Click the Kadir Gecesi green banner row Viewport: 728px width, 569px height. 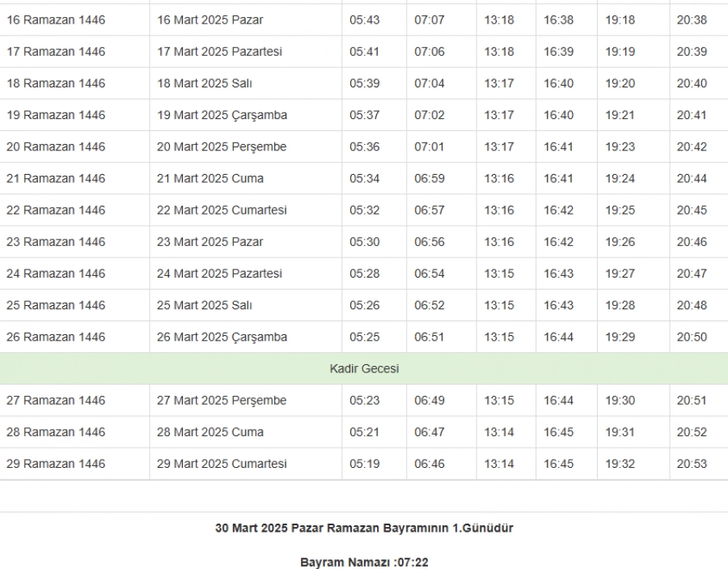pyautogui.click(x=364, y=368)
